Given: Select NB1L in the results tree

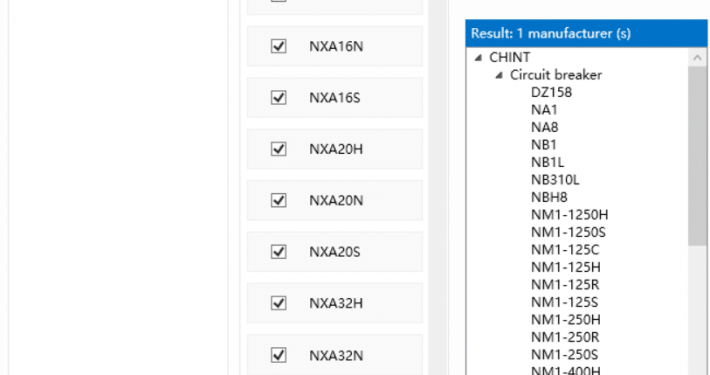Looking at the screenshot, I should click(x=547, y=162).
